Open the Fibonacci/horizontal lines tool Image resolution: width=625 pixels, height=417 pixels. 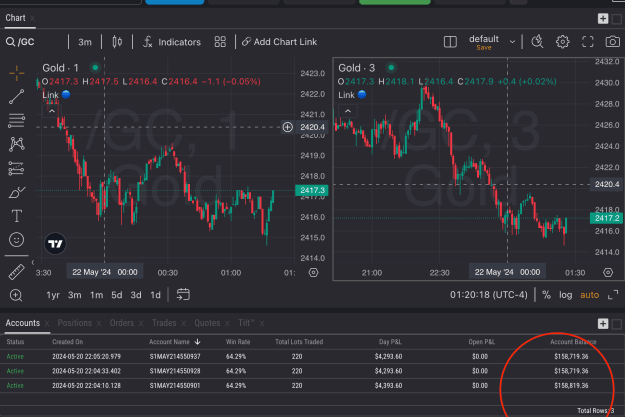click(16, 120)
